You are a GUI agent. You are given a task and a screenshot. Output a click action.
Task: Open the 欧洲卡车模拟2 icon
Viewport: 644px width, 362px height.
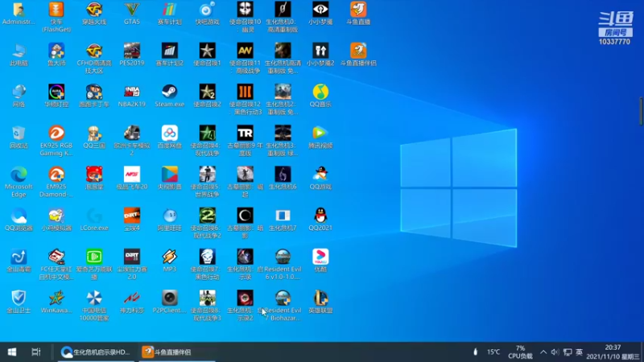coord(132,141)
